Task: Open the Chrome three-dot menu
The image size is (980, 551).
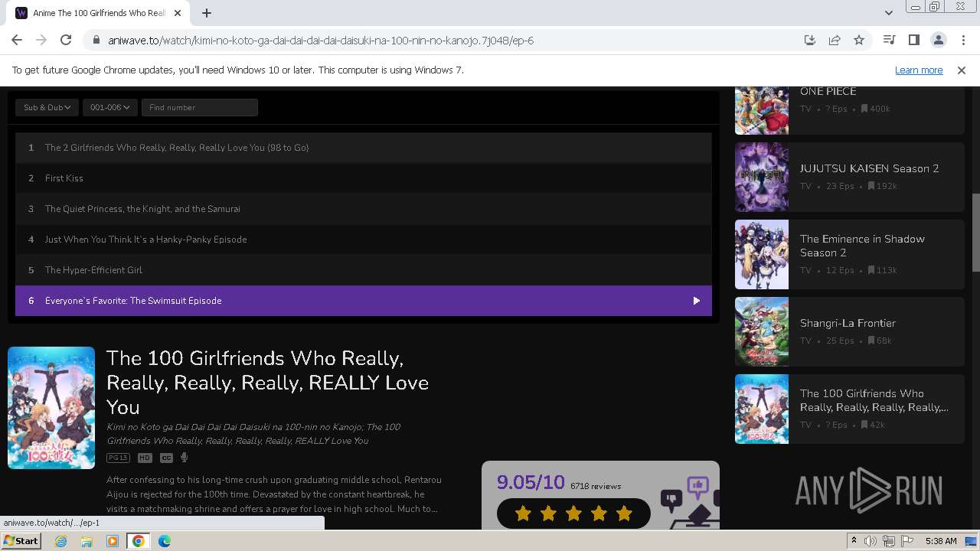Action: (962, 40)
